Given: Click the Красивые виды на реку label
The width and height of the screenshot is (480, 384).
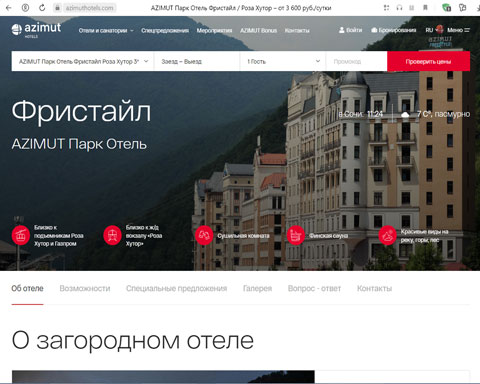Looking at the screenshot, I should [x=424, y=236].
